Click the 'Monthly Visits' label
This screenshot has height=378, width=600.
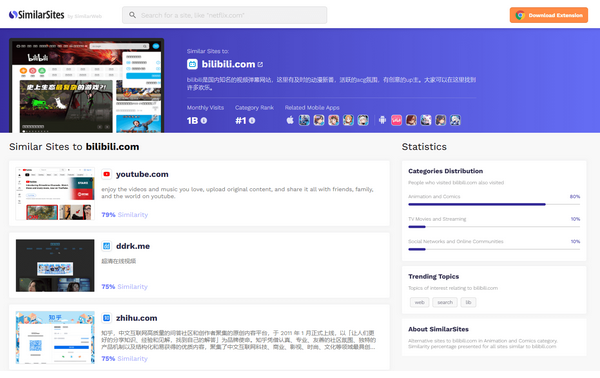[x=205, y=108]
